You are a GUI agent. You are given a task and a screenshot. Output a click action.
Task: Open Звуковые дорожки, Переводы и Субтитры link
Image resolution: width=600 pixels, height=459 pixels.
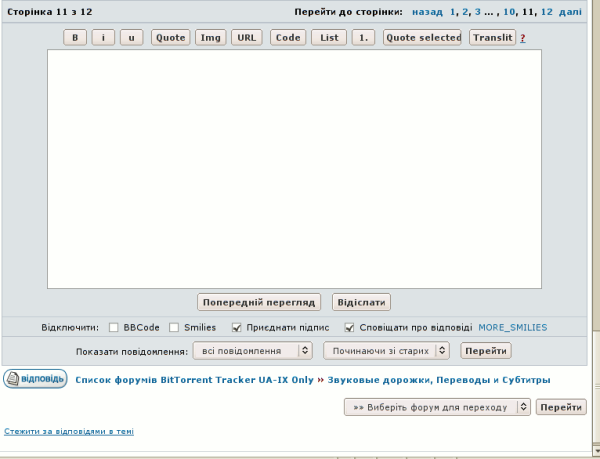click(x=439, y=380)
